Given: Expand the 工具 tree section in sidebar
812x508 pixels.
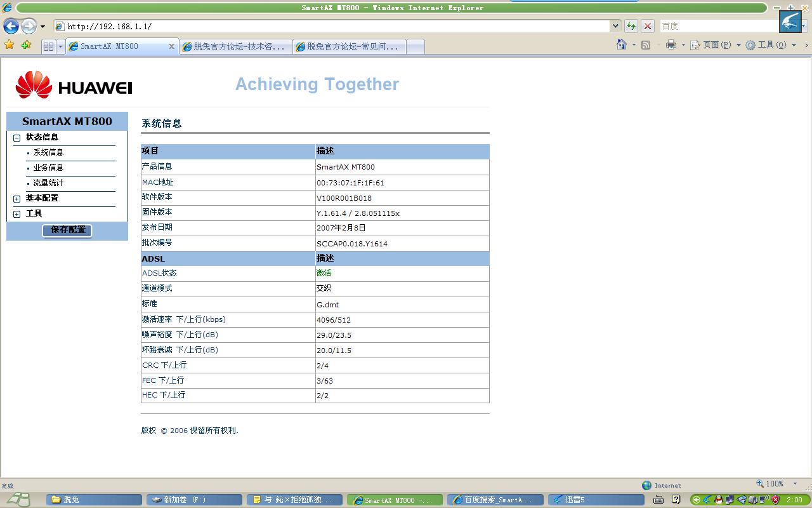Looking at the screenshot, I should tap(17, 214).
